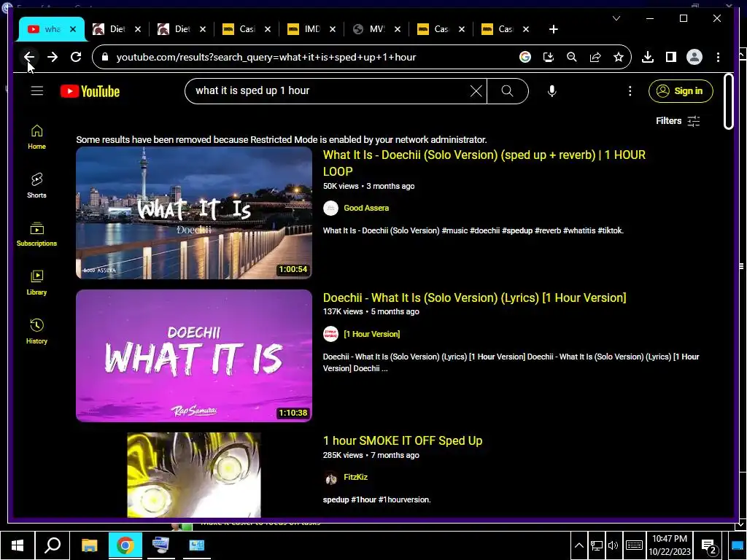
Task: Click the browser address bar URL
Action: (266, 57)
